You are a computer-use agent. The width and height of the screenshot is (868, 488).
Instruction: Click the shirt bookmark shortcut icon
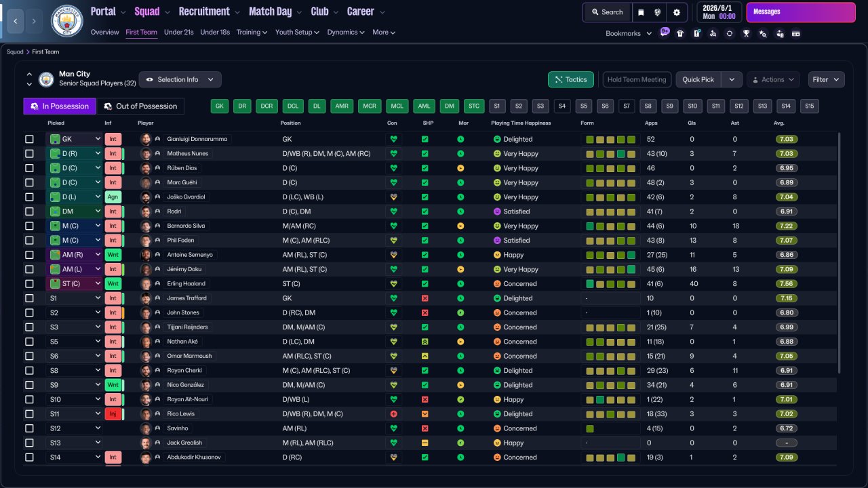coord(680,33)
